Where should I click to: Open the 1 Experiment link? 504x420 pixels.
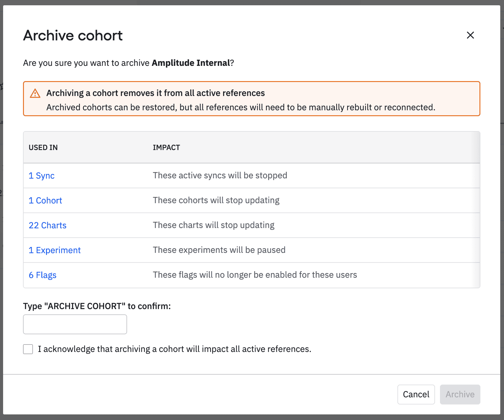[55, 250]
